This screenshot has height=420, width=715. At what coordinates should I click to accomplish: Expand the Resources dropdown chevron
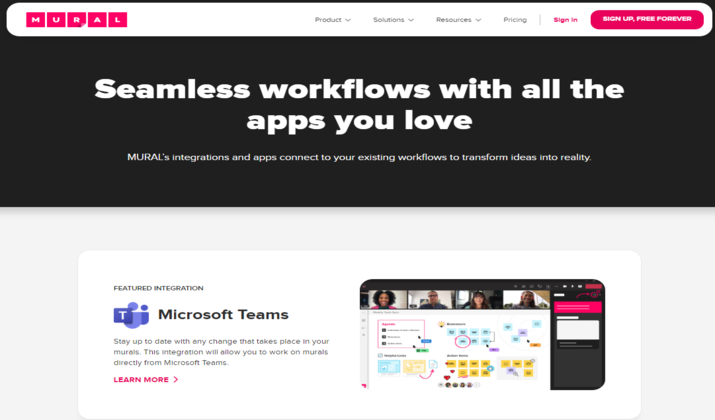click(x=478, y=20)
